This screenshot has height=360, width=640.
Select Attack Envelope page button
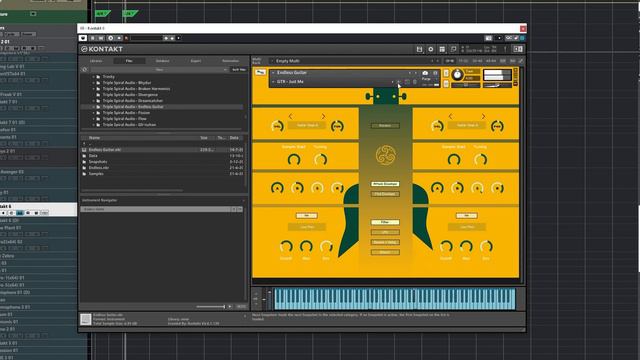(x=385, y=184)
